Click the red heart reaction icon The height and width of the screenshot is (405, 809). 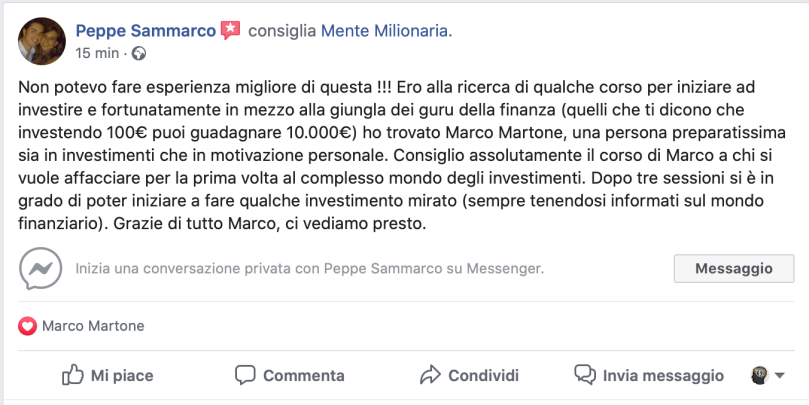click(x=26, y=326)
